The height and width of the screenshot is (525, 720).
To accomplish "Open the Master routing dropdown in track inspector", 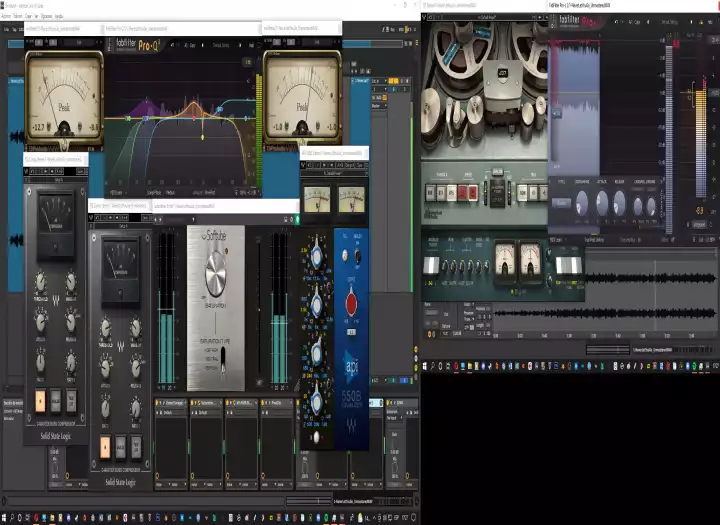I will click(x=379, y=106).
